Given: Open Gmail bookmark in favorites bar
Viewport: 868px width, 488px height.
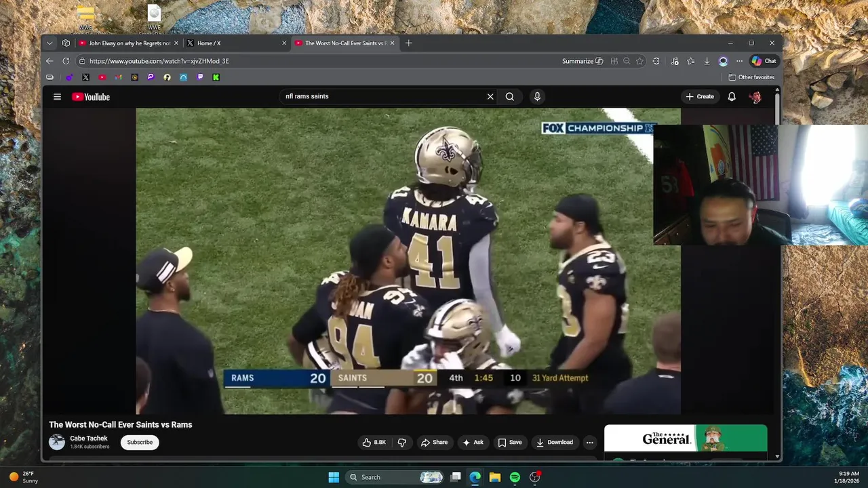Looking at the screenshot, I should click(118, 77).
